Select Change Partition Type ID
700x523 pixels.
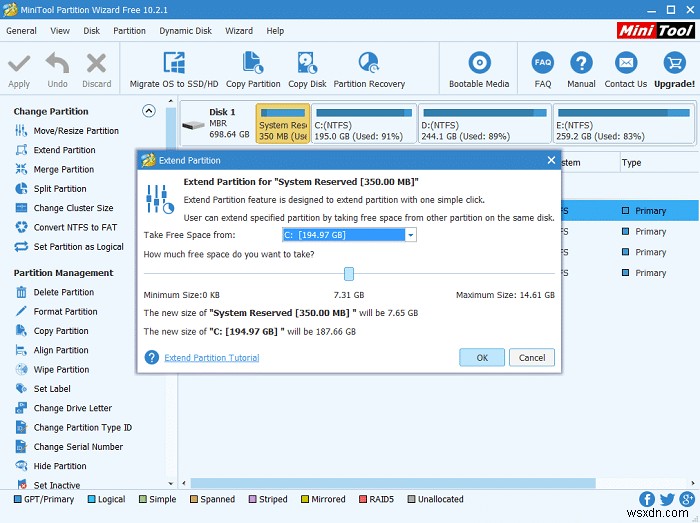tap(74, 428)
